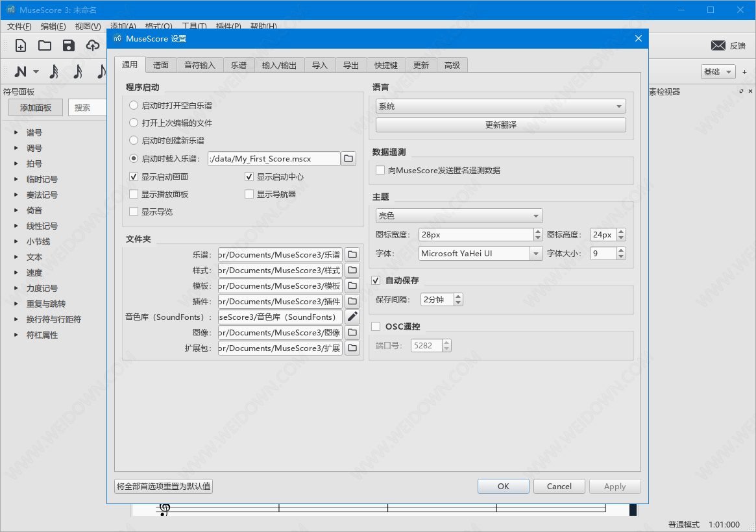Undock the inspector panel icon
The height and width of the screenshot is (532, 756).
tap(742, 91)
